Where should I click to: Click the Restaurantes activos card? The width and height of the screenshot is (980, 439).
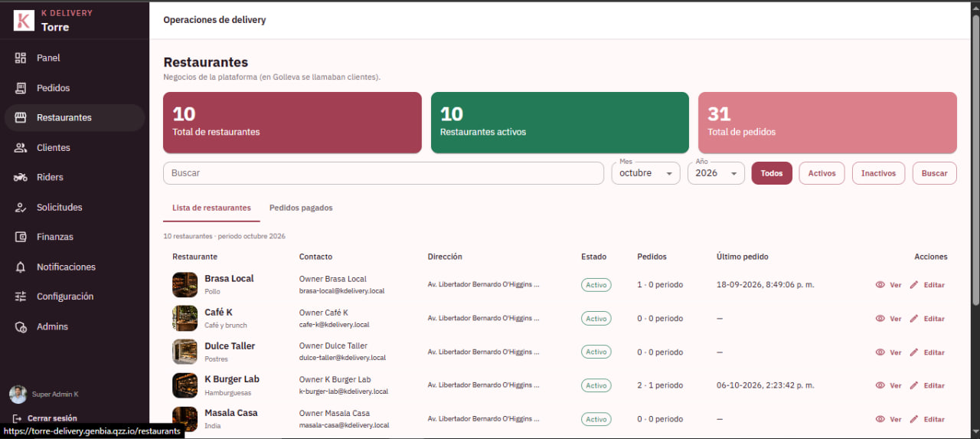(x=560, y=123)
